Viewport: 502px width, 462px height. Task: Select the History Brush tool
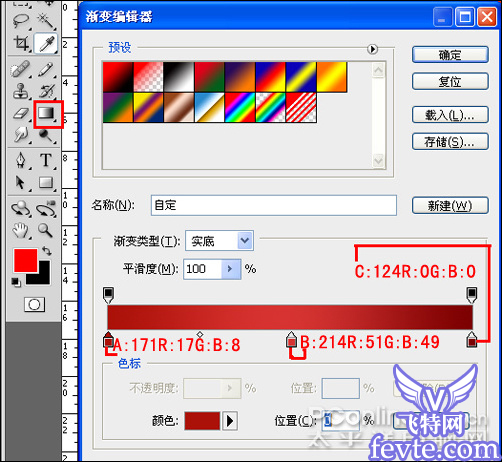coord(47,91)
